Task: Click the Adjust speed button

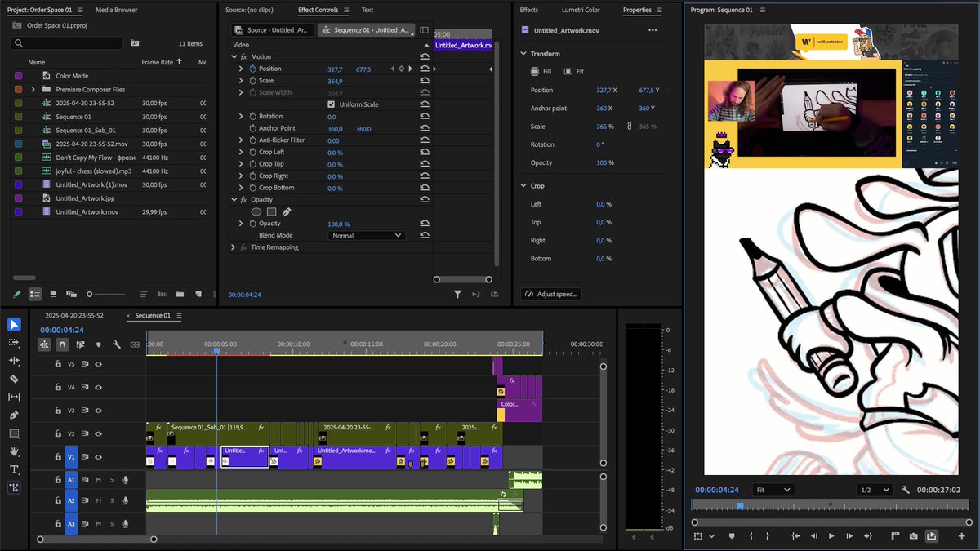Action: tap(551, 294)
